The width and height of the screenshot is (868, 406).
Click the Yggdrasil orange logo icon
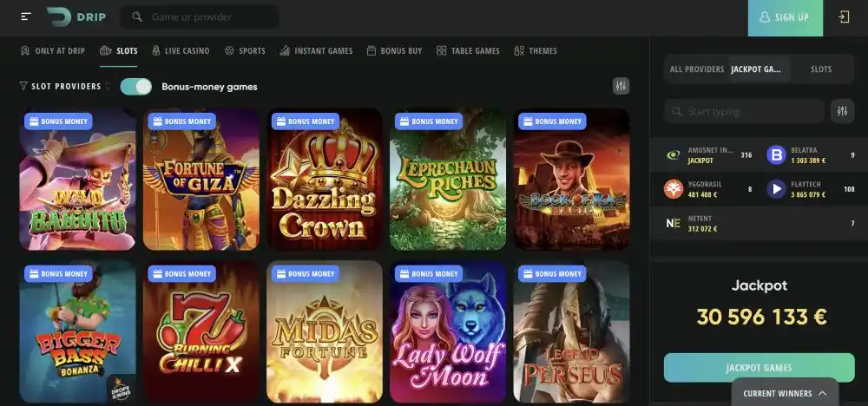point(674,189)
